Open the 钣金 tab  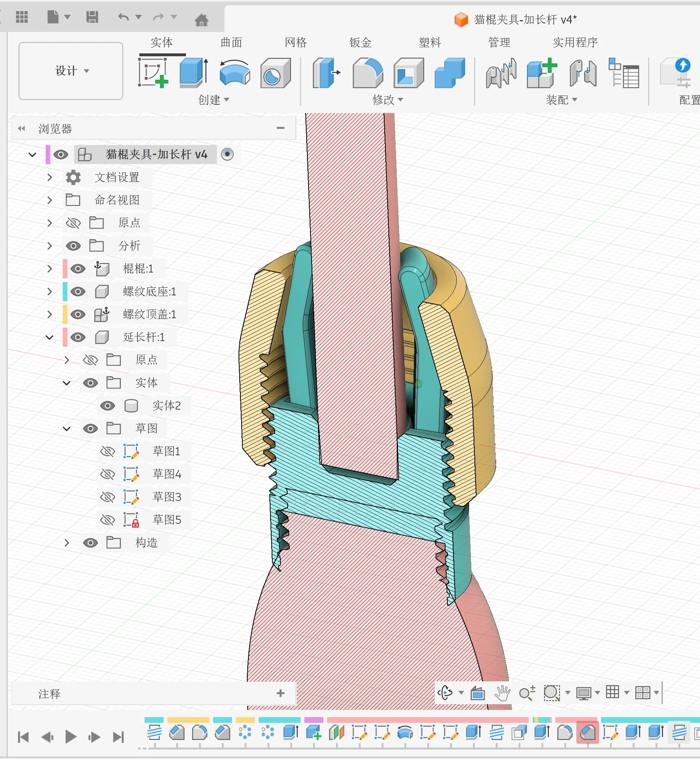click(x=360, y=42)
